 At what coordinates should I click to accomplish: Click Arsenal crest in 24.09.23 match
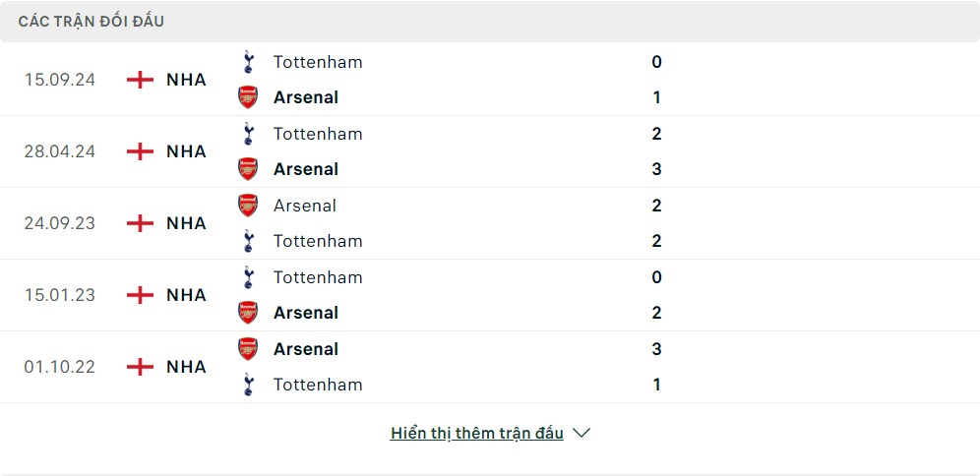pyautogui.click(x=248, y=206)
